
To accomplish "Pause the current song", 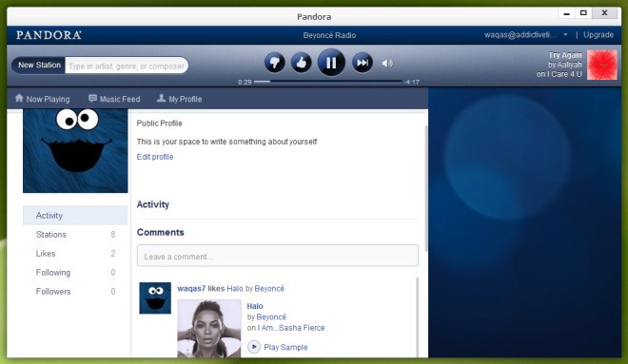I will (331, 63).
